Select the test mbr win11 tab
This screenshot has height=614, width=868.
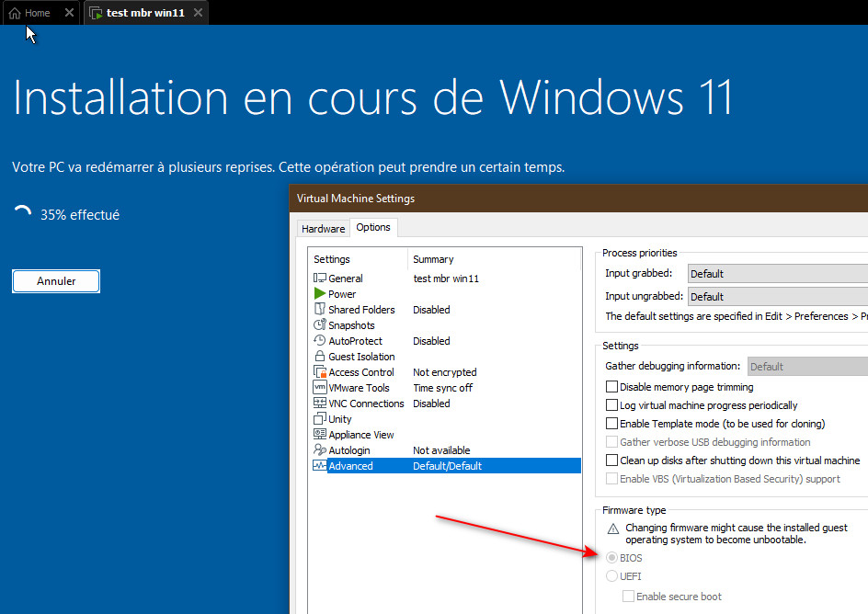coord(145,13)
